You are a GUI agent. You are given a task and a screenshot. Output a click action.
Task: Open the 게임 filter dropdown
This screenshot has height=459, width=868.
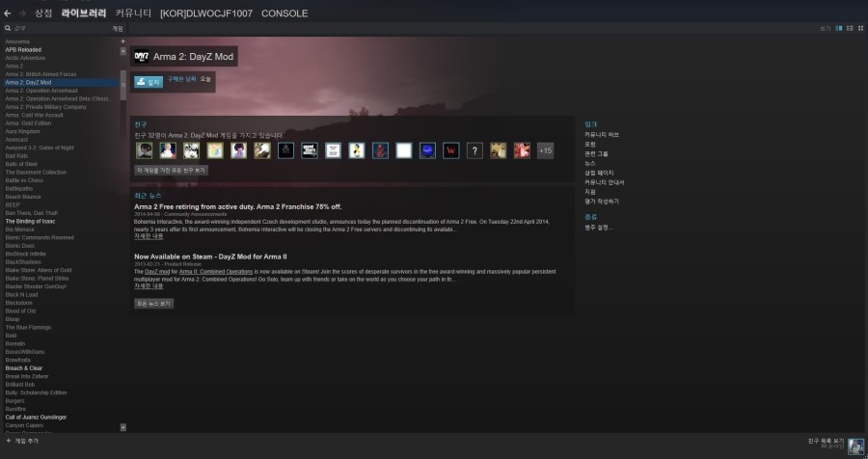118,28
